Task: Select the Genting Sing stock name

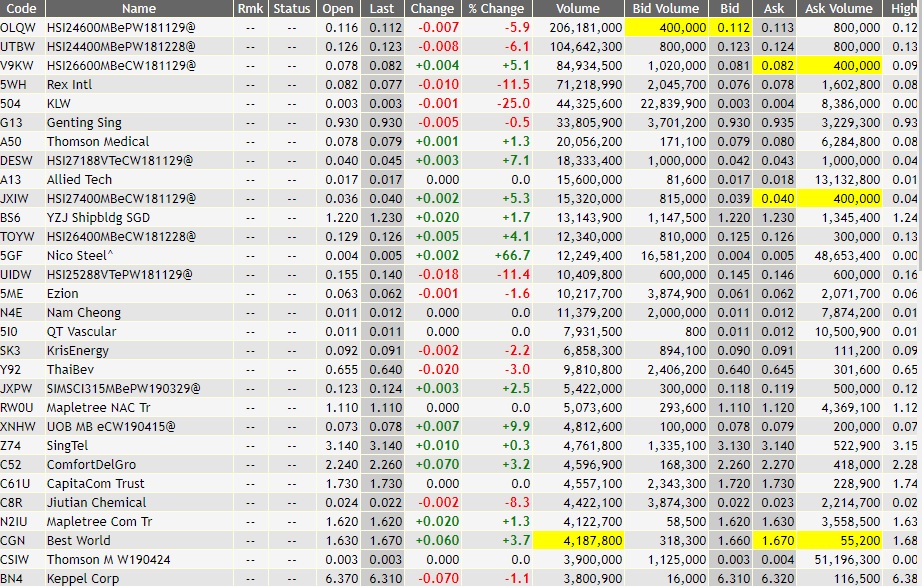Action: [84, 123]
